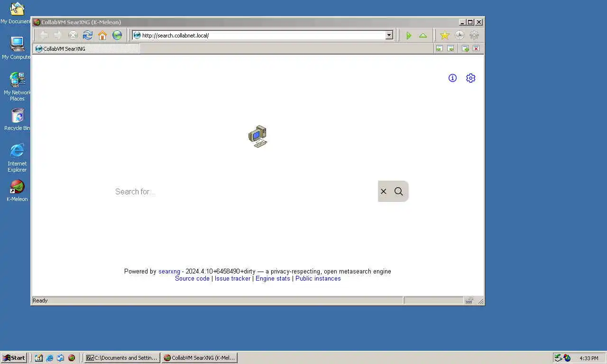Open the Issue tracker link
Screen dimensions: 607x364
[x=232, y=278]
